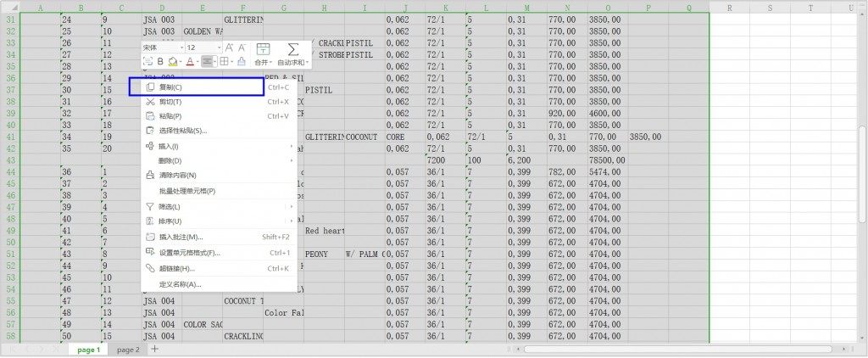Click COLOR SAC cell in row 57
Viewport: 868px width, 358px height.
coord(202,324)
